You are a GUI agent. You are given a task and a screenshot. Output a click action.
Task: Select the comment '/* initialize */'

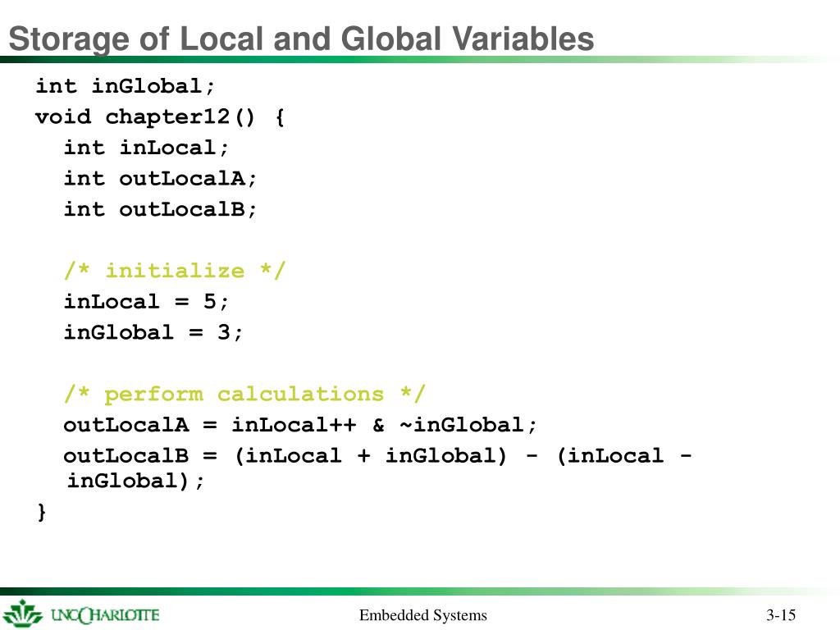pyautogui.click(x=175, y=271)
